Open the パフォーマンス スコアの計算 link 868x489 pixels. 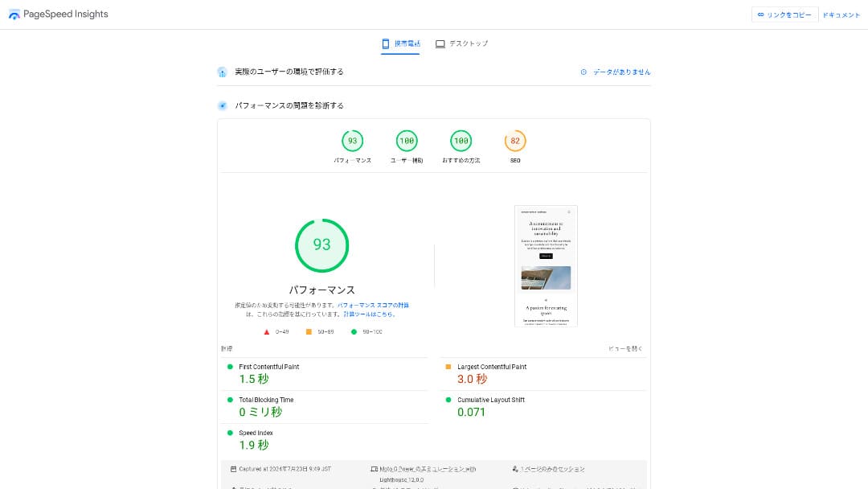coord(373,306)
